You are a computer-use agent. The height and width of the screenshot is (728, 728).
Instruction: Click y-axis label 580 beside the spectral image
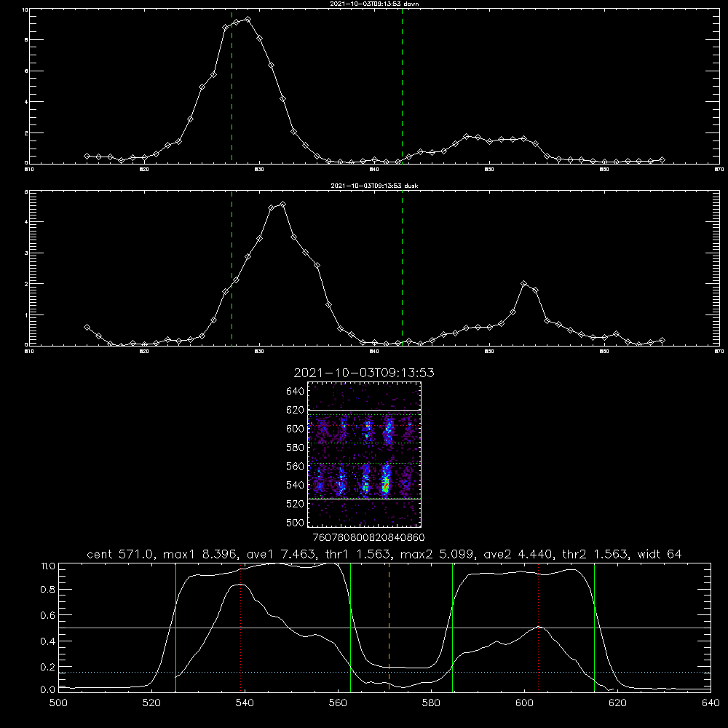pos(296,448)
